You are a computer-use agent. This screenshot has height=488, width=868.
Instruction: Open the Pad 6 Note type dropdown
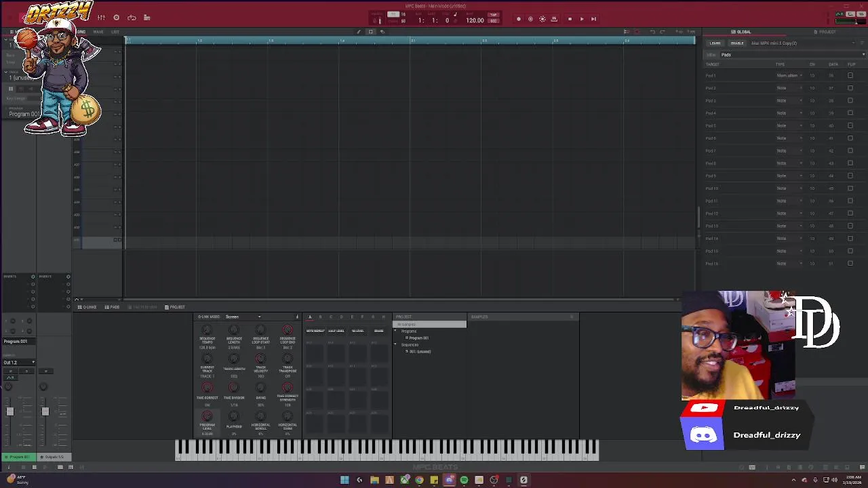click(789, 138)
